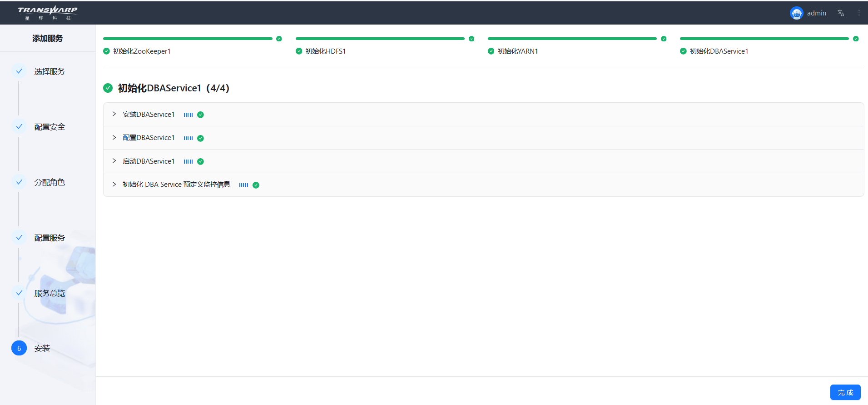Finish the wizard with the 完成 button
Image resolution: width=868 pixels, height=405 pixels.
tap(845, 392)
